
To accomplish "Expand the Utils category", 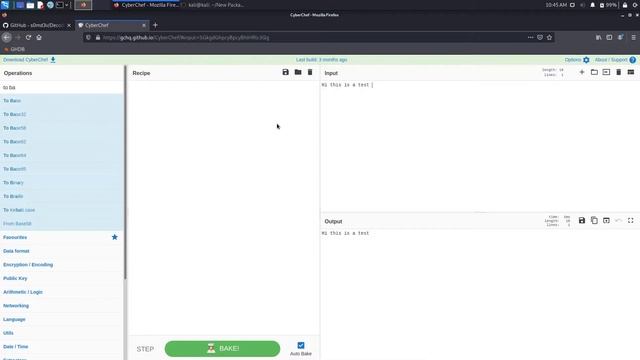I will tap(62, 333).
